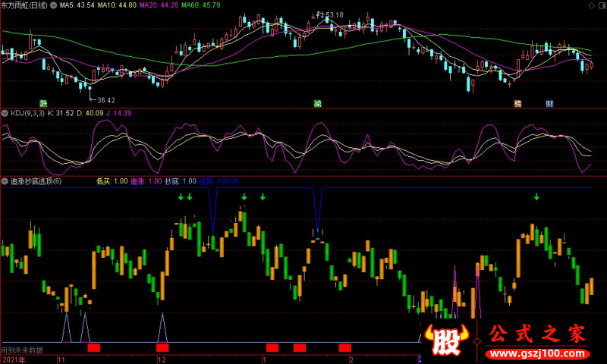Image resolution: width=607 pixels, height=364 pixels.
Task: Click the rightmost green down-arrow signal
Action: (x=536, y=197)
